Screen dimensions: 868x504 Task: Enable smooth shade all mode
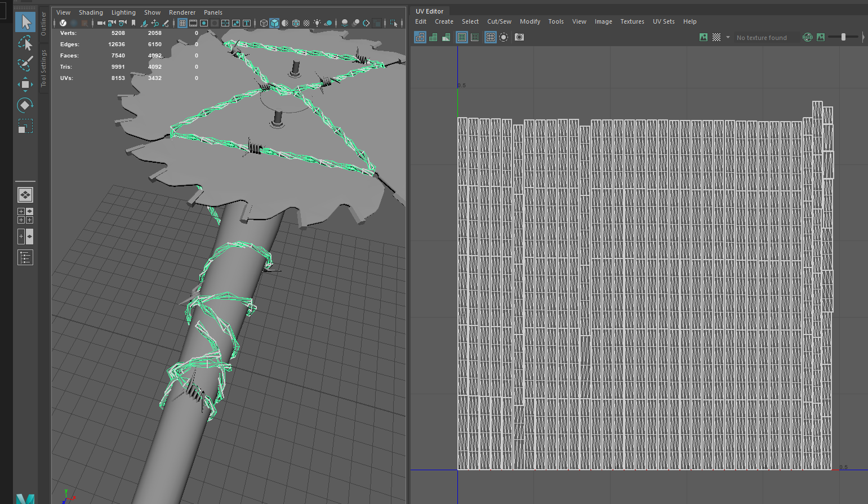(274, 23)
